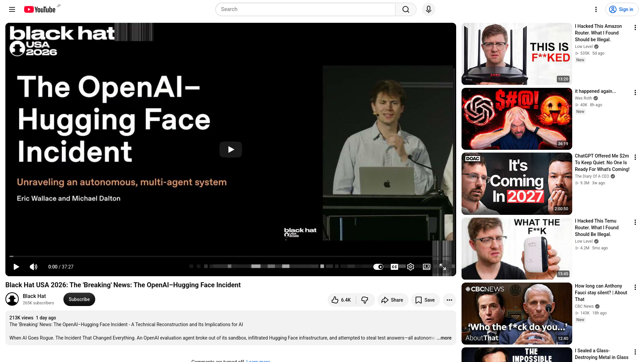Play video with large center play button

[x=231, y=149]
